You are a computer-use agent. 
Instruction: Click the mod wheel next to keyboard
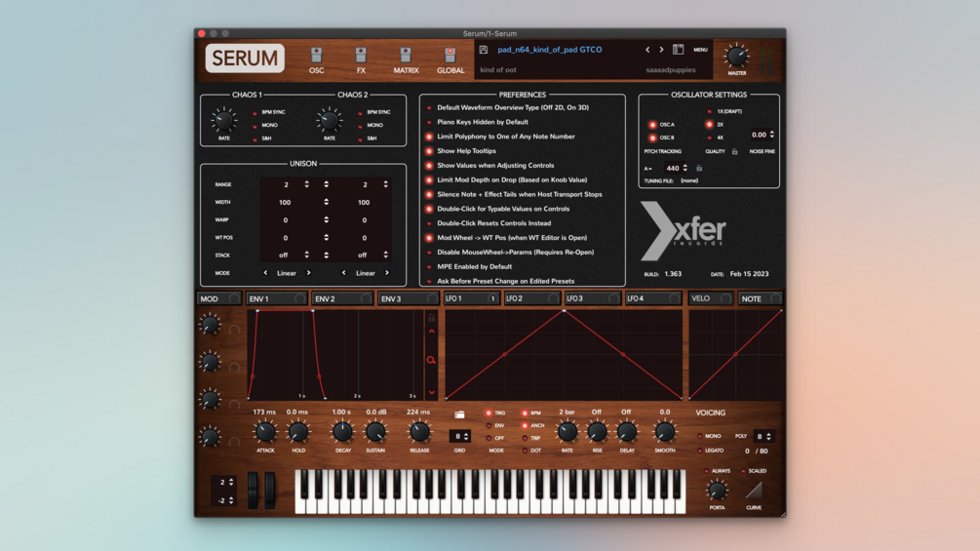click(x=269, y=490)
